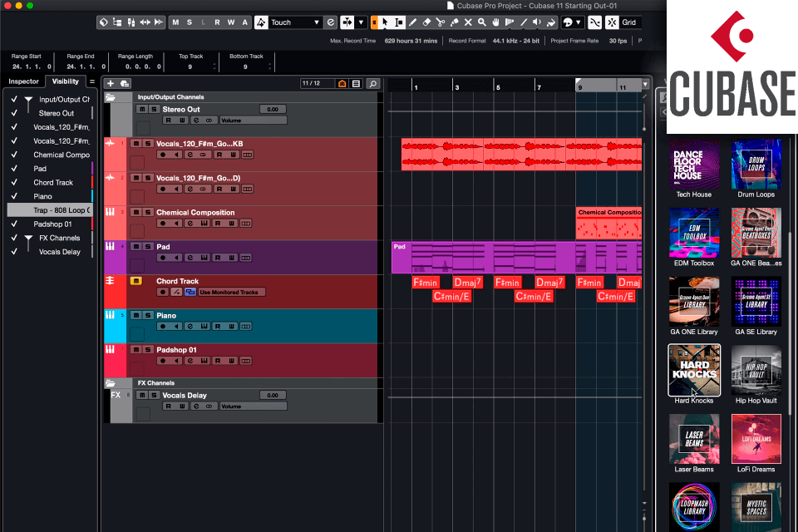Toggle global Solo S button in toolbar

pyautogui.click(x=190, y=22)
